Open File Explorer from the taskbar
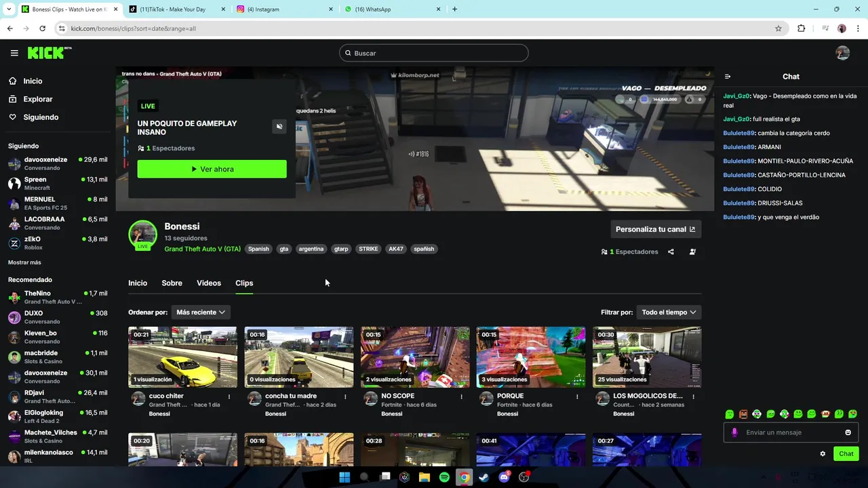The width and height of the screenshot is (868, 488). point(425,477)
